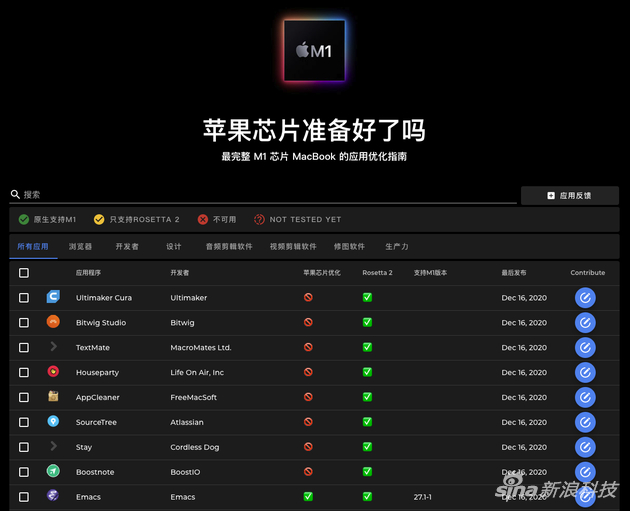Focus the 搜索 search field
630x511 pixels.
263,195
